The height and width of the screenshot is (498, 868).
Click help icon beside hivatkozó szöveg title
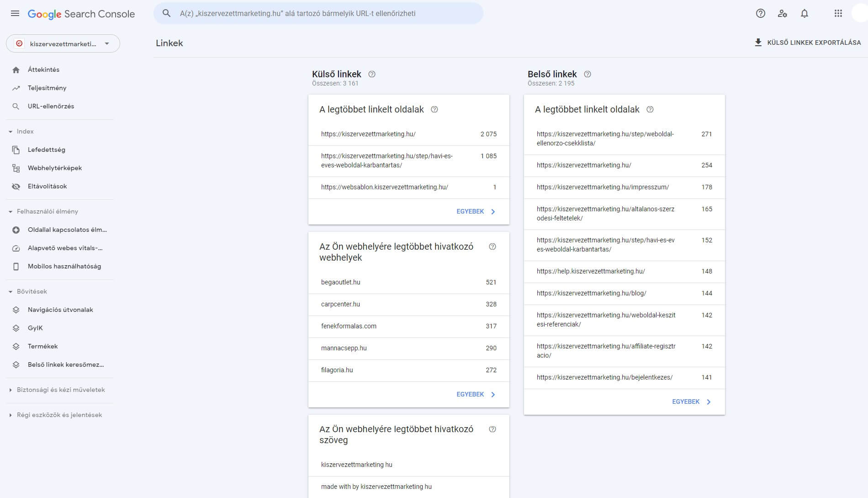point(492,429)
